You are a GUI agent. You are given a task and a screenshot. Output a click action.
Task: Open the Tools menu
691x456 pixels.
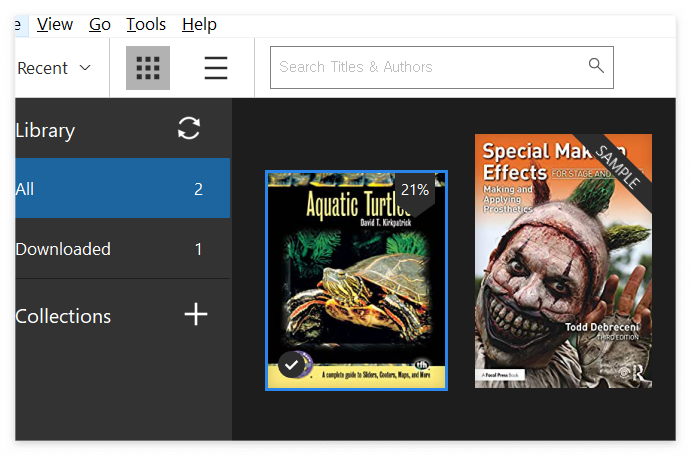pos(146,25)
